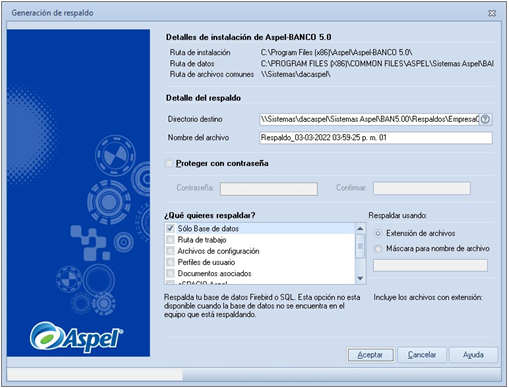
Task: Click the Directorio destino path field
Action: coord(369,119)
